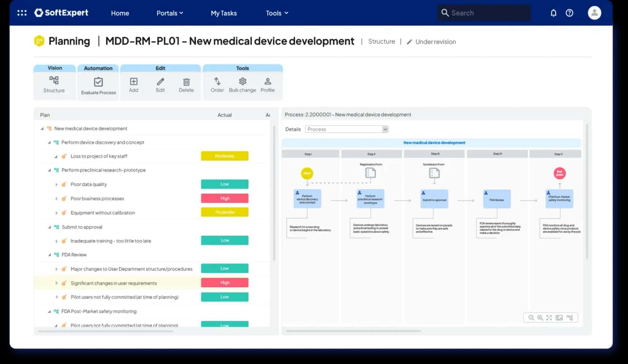
Task: Open the Details Process dropdown
Action: click(347, 129)
